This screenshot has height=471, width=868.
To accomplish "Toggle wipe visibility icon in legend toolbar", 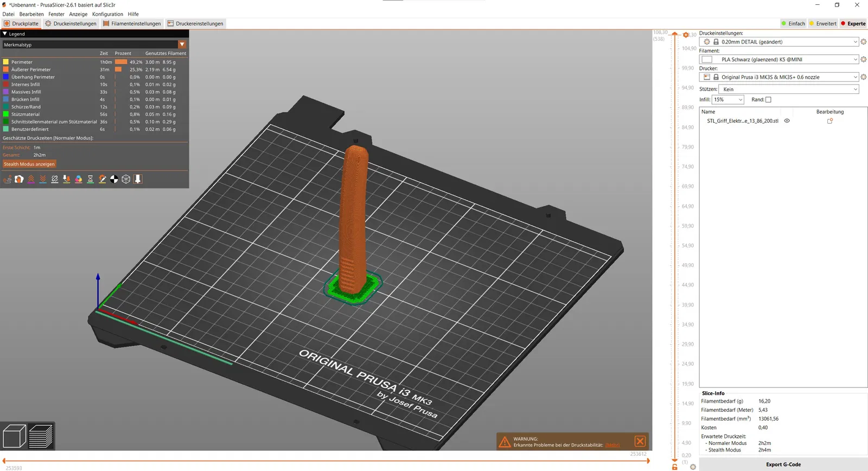I will coord(19,179).
